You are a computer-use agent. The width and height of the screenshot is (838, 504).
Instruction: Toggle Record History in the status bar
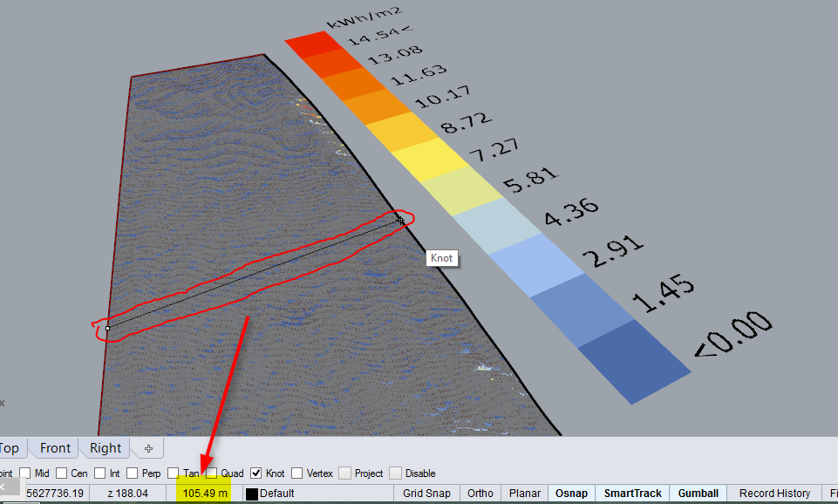click(x=774, y=494)
